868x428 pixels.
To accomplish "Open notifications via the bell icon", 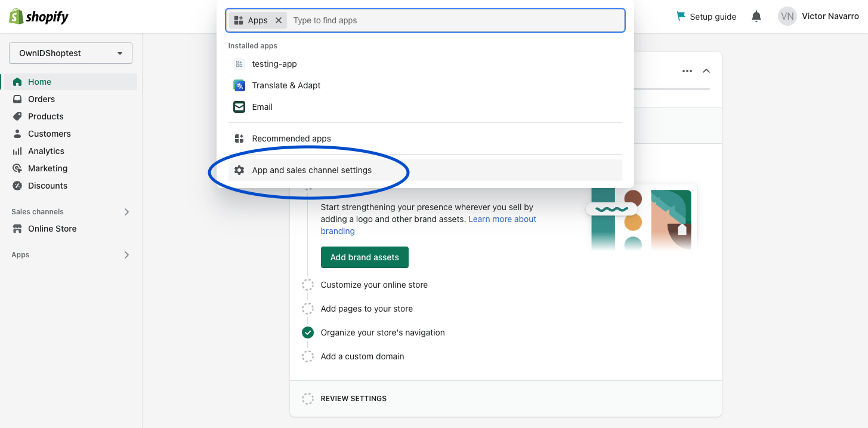I will 756,16.
